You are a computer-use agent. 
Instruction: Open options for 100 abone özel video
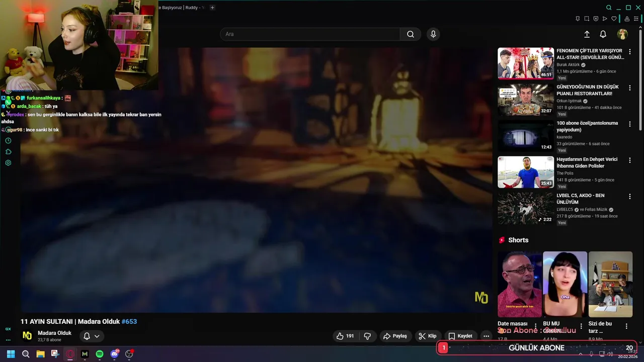click(629, 124)
